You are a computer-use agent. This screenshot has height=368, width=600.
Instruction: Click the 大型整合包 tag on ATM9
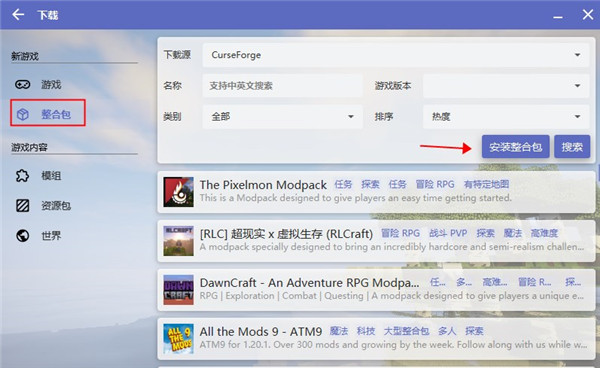coord(406,331)
